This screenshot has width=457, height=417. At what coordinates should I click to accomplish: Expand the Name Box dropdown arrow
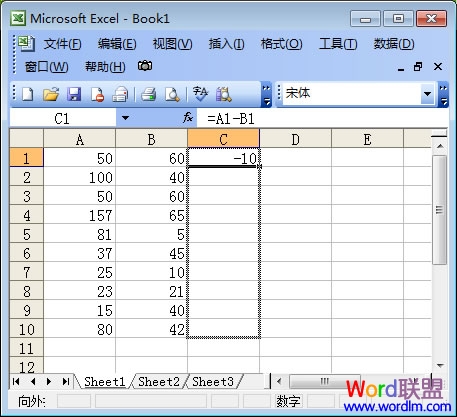coord(125,118)
